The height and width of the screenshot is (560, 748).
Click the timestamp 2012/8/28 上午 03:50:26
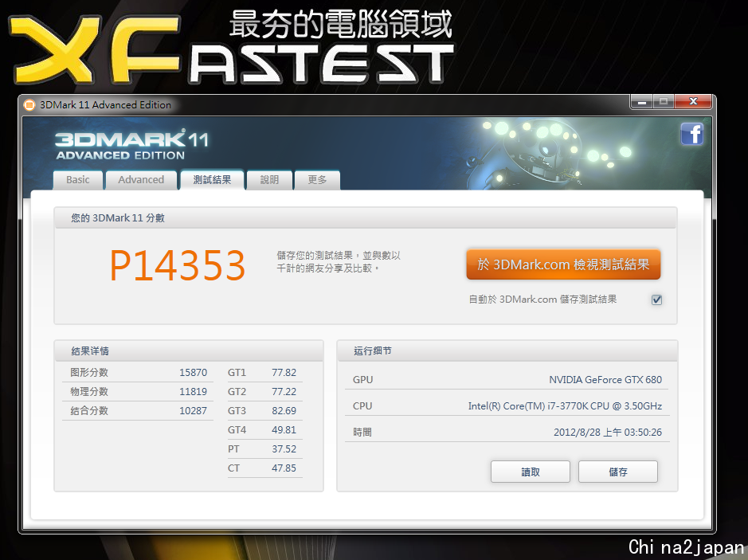(x=608, y=433)
